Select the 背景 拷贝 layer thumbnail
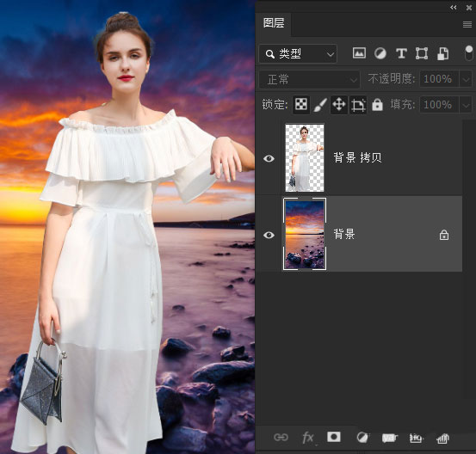The width and height of the screenshot is (476, 454). (x=305, y=157)
